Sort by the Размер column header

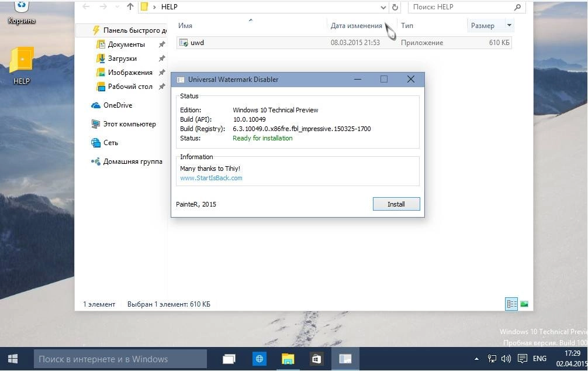pos(483,26)
